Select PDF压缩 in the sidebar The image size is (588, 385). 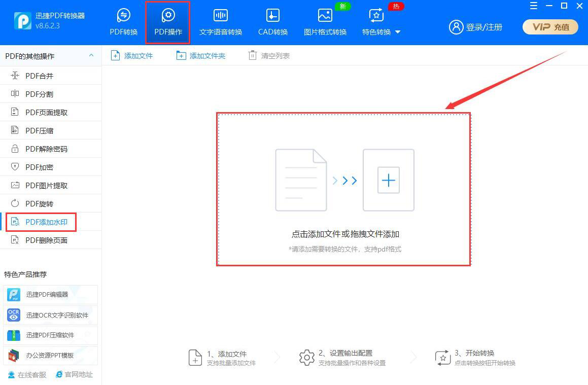click(x=51, y=130)
